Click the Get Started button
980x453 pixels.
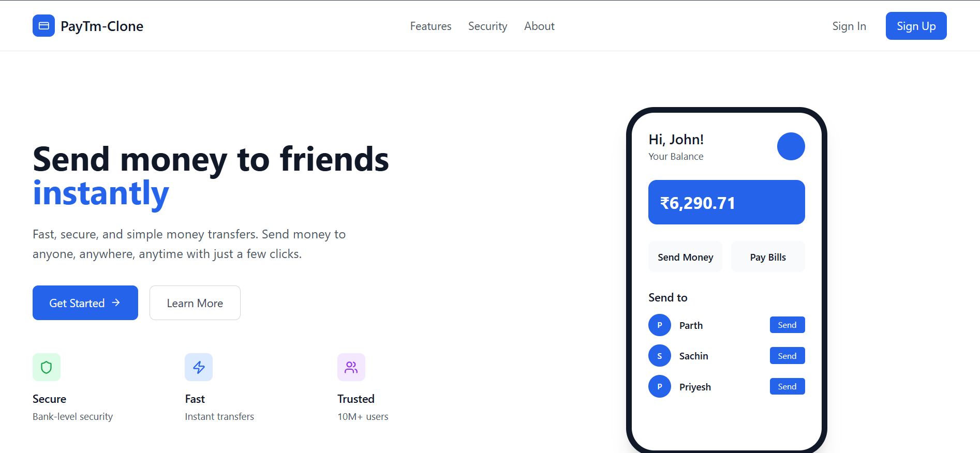point(85,303)
